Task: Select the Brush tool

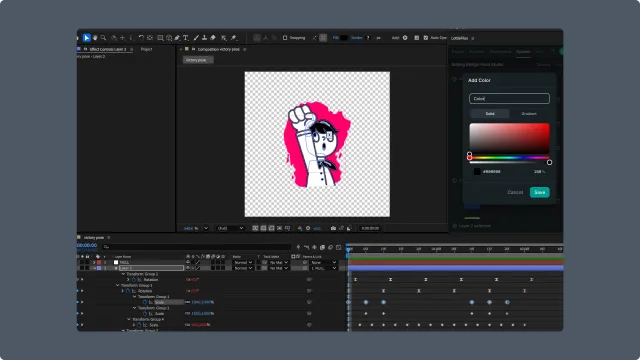Action: pos(196,38)
